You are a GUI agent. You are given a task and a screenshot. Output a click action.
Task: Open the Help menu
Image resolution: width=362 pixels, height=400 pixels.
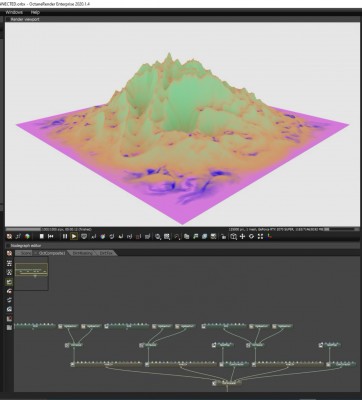click(35, 12)
